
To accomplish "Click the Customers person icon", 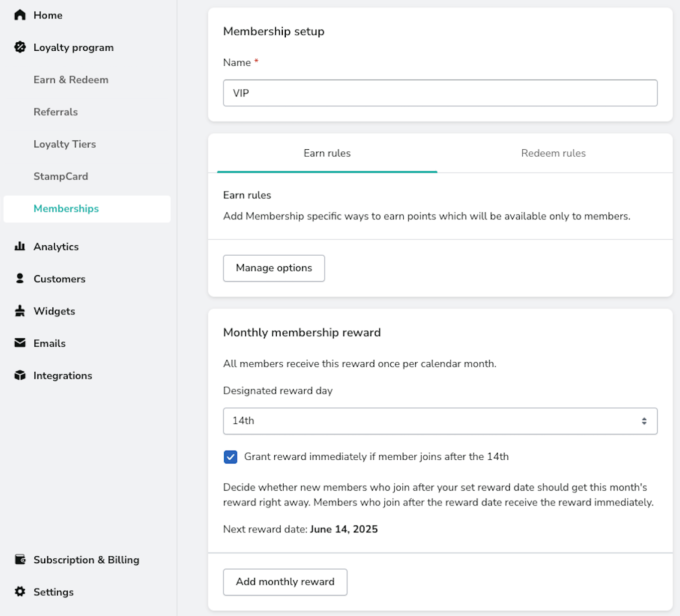I will tap(20, 279).
